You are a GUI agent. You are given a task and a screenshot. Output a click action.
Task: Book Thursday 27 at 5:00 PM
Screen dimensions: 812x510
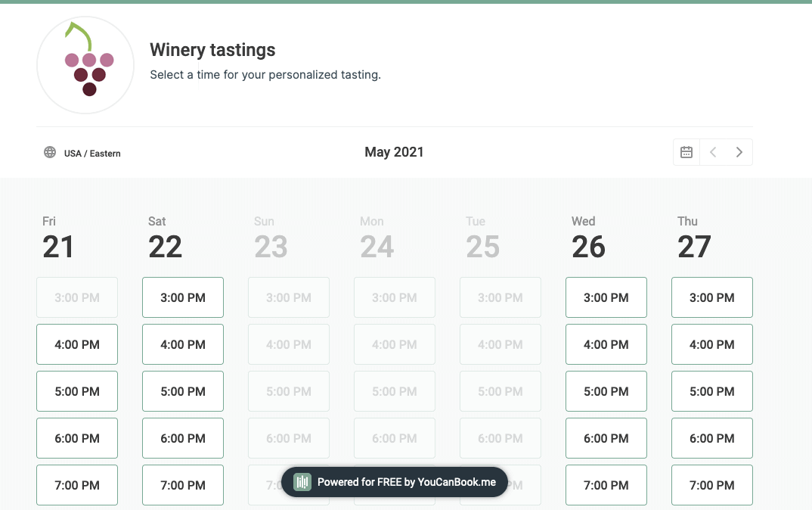pyautogui.click(x=712, y=391)
